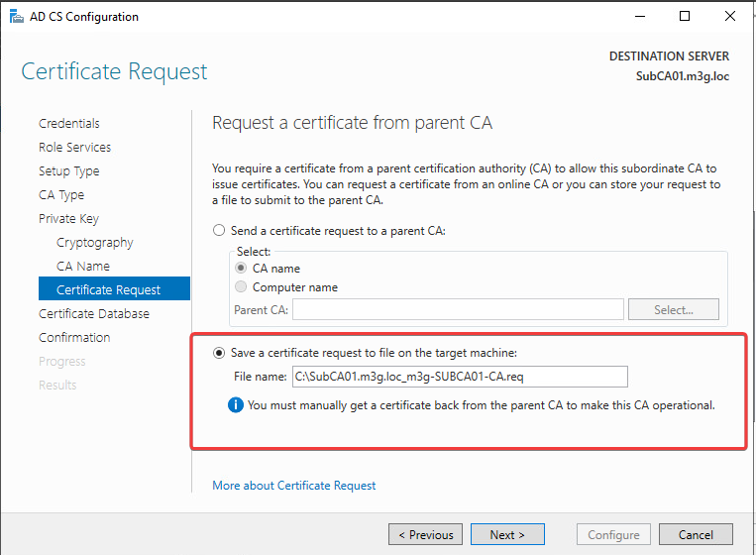Go to the CA Name sub-step
The height and width of the screenshot is (555, 756).
[x=83, y=267]
